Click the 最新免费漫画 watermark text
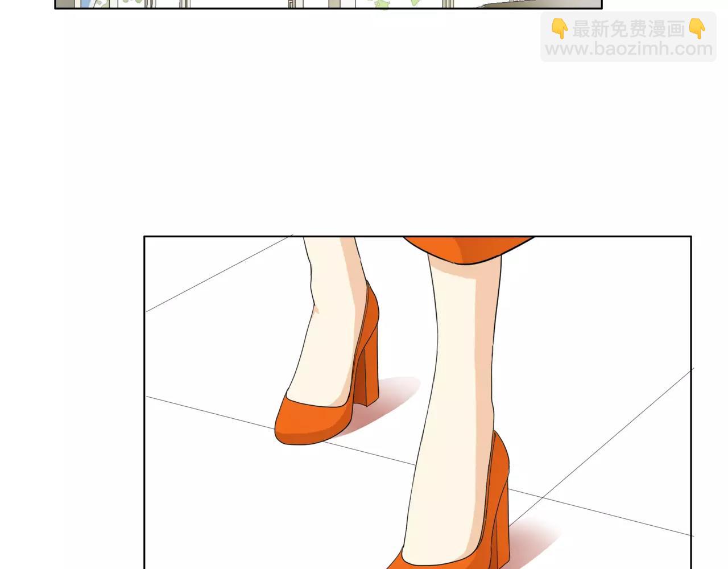The width and height of the screenshot is (728, 569). 628,28
